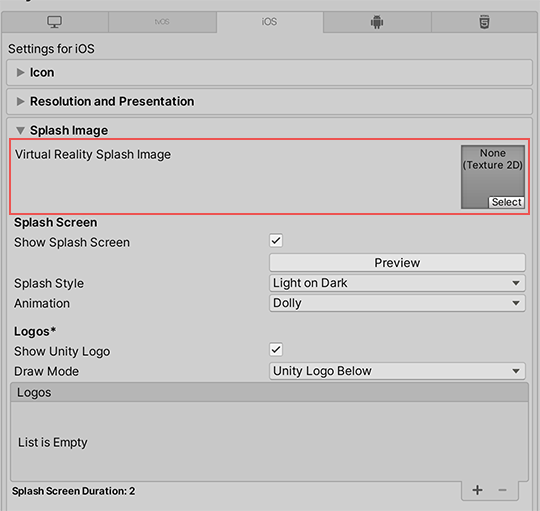The height and width of the screenshot is (511, 540).
Task: Click the Select button for VR splash texture
Action: (x=506, y=202)
